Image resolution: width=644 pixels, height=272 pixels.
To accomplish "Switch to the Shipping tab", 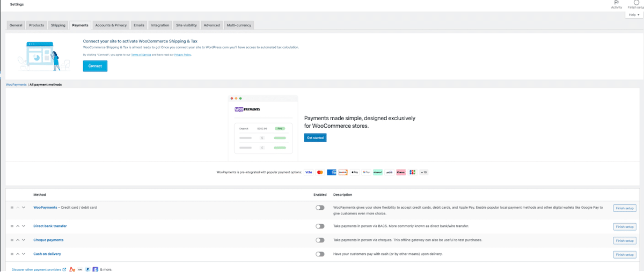I will point(58,25).
